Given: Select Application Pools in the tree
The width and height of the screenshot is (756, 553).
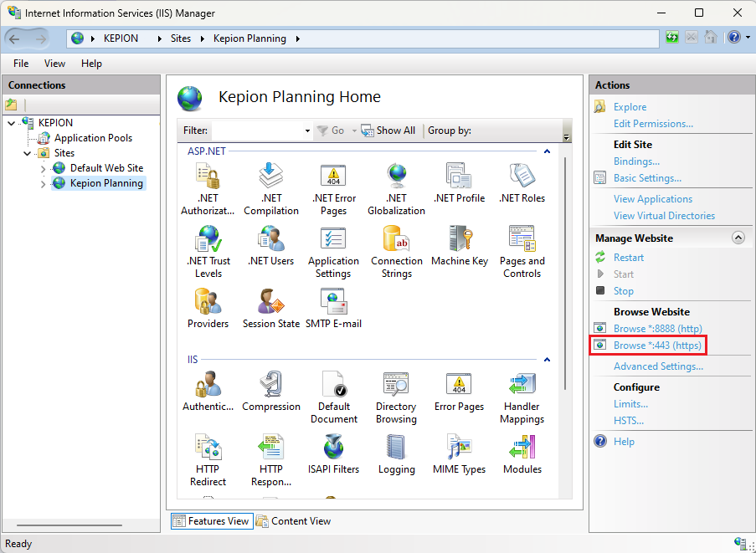Looking at the screenshot, I should [93, 138].
